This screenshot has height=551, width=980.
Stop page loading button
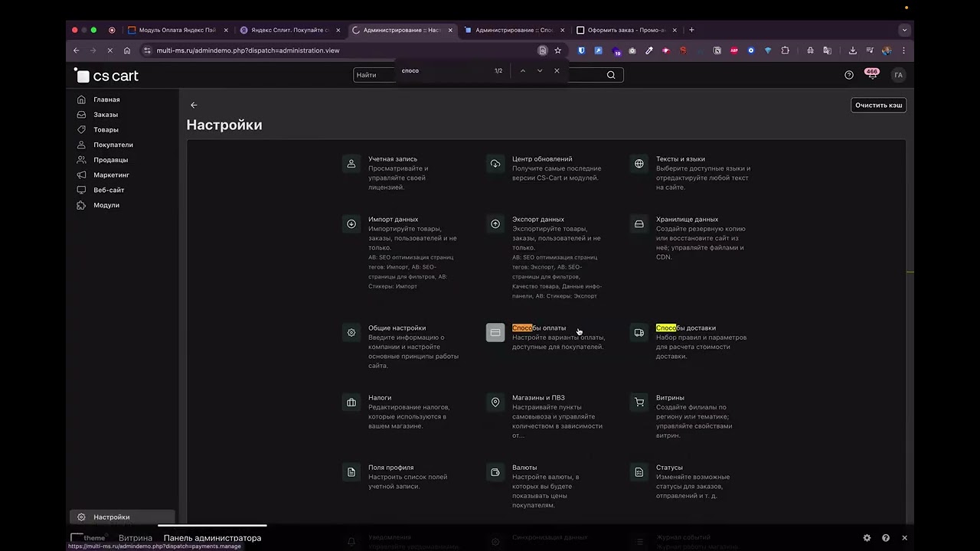109,51
